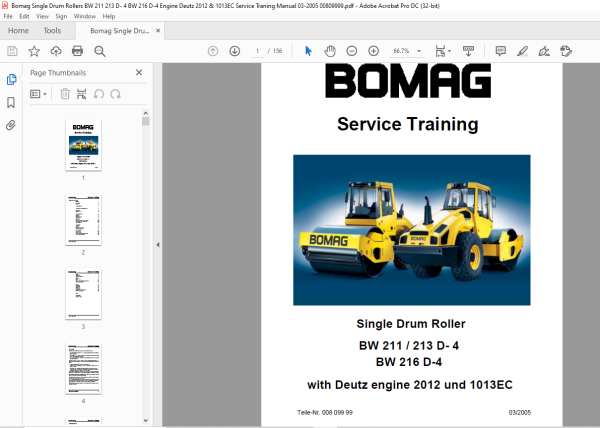600x428 pixels.
Task: Click the thumbnails scrollbar down arrow
Action: [145, 420]
